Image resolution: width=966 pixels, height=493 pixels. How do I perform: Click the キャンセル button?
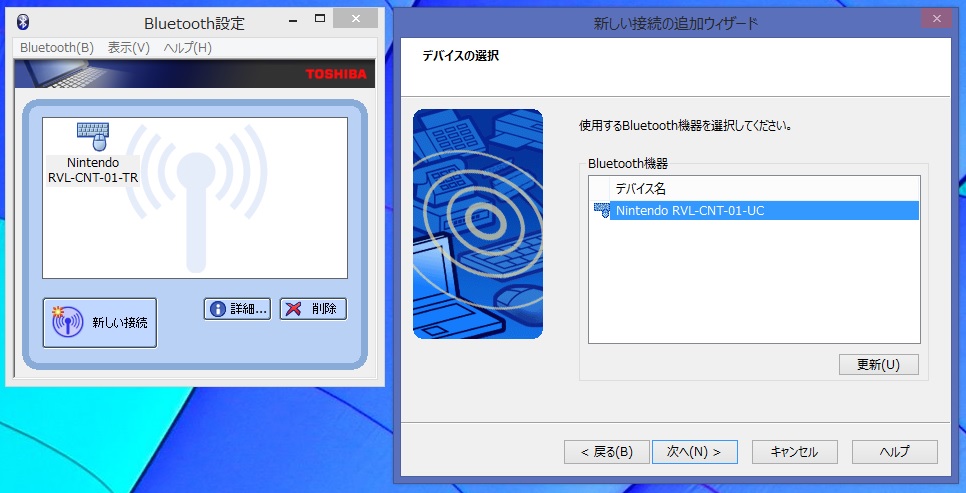794,452
